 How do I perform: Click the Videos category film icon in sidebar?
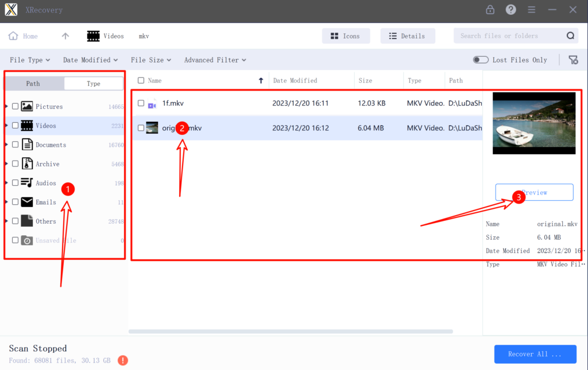tap(26, 126)
